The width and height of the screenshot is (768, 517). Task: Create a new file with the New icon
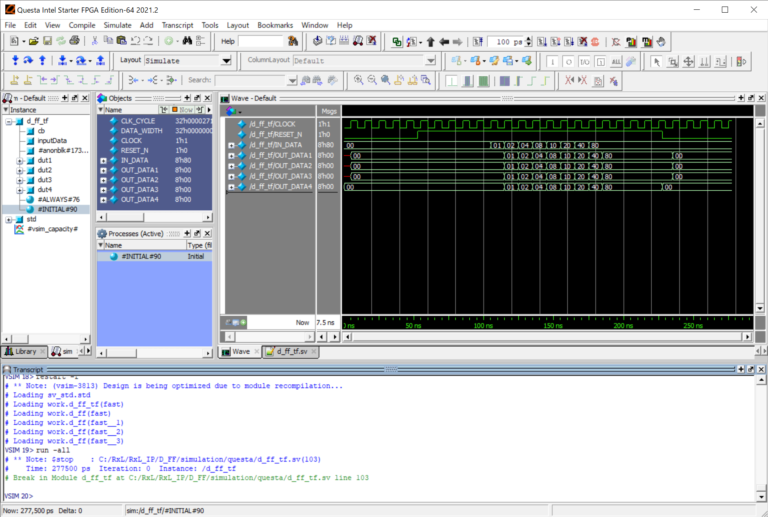click(14, 42)
